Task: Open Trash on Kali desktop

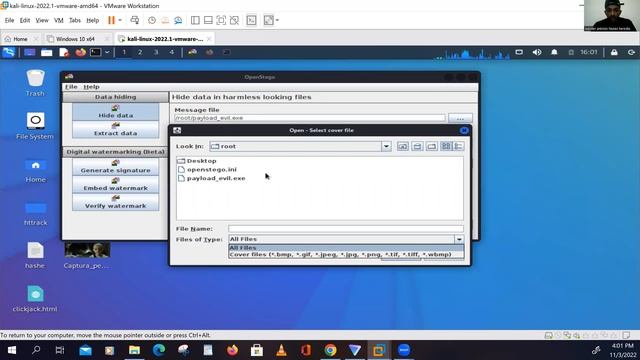Action: (35, 83)
